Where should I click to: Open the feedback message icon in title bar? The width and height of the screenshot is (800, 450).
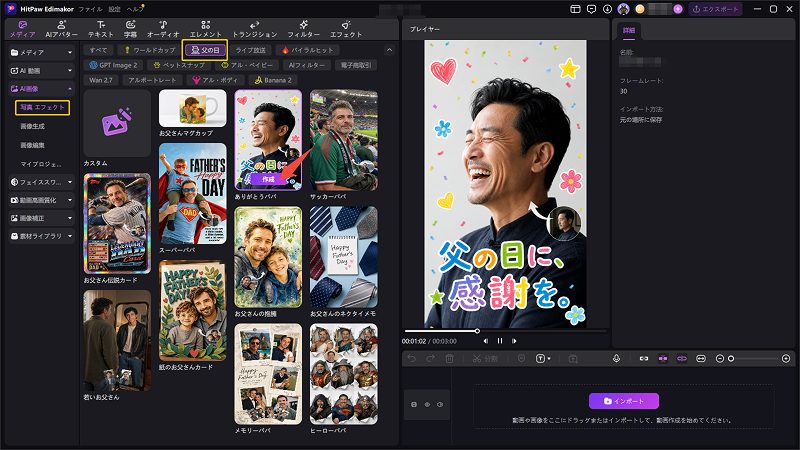(591, 9)
